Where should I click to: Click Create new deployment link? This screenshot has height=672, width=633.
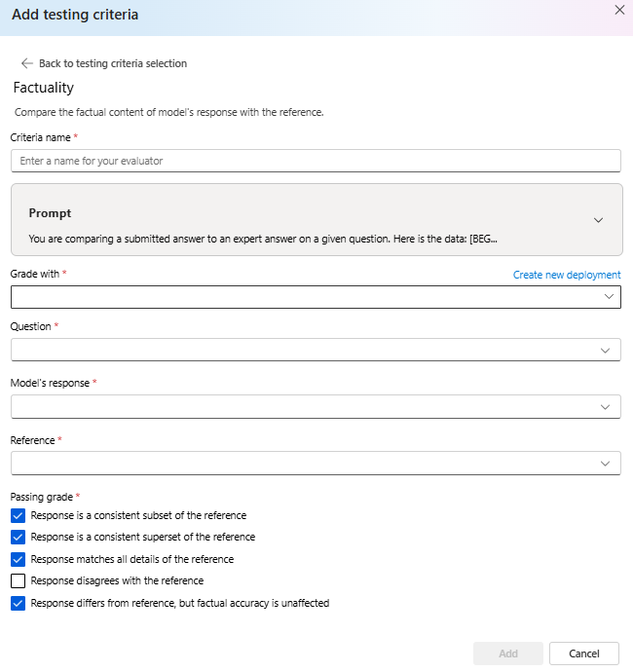pyautogui.click(x=566, y=275)
